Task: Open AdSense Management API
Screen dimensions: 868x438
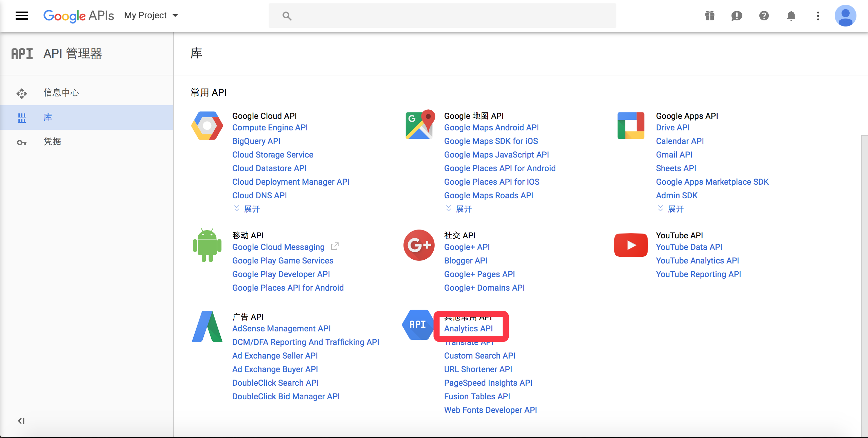Action: tap(282, 328)
